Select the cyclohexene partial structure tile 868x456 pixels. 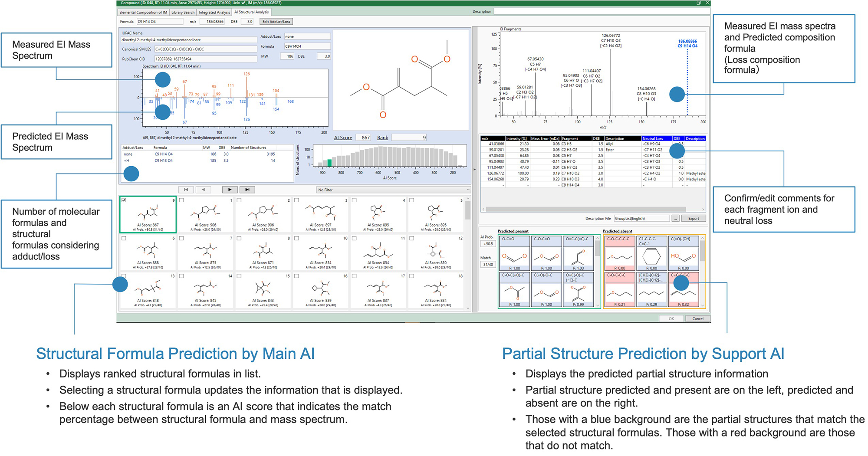651,254
